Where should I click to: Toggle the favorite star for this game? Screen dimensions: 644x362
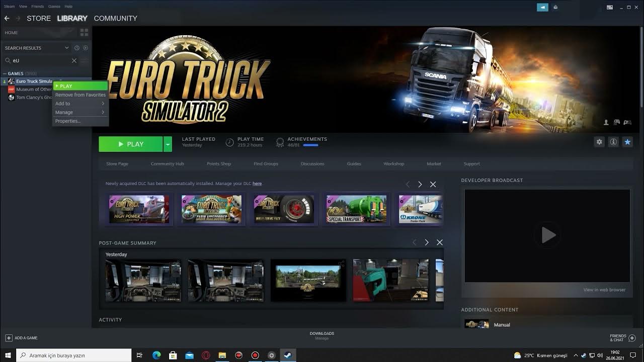point(627,142)
